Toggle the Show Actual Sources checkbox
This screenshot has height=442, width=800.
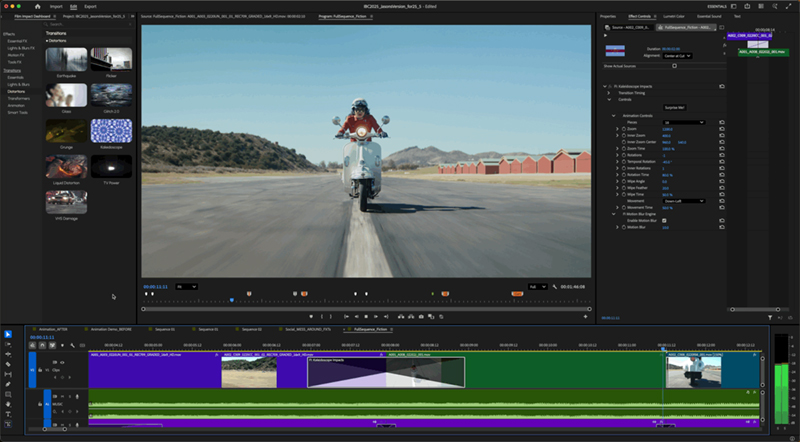tap(674, 66)
